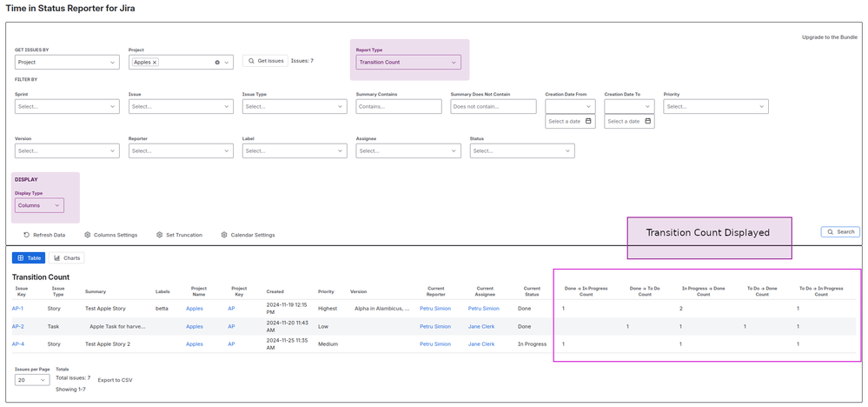
Task: Open the Creation Date From dropdown
Action: click(570, 106)
